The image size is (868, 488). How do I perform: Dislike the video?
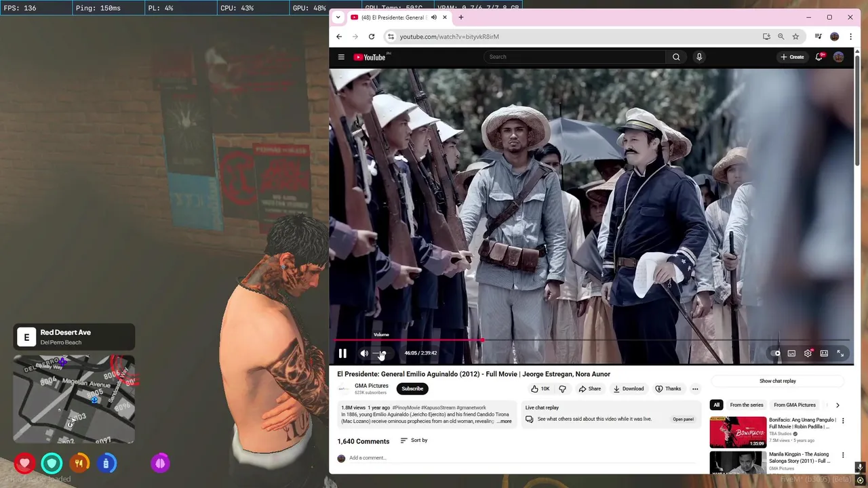562,389
